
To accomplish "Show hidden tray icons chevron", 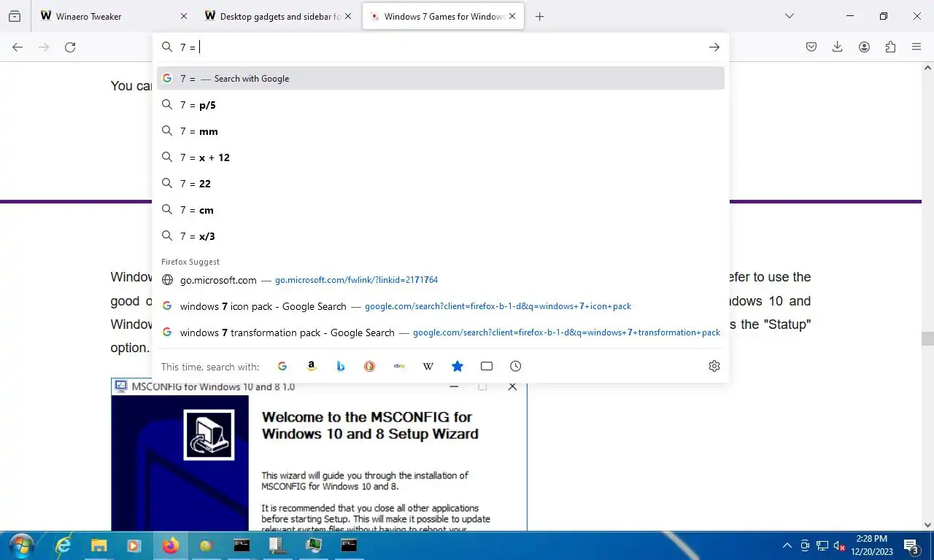I will click(x=787, y=545).
